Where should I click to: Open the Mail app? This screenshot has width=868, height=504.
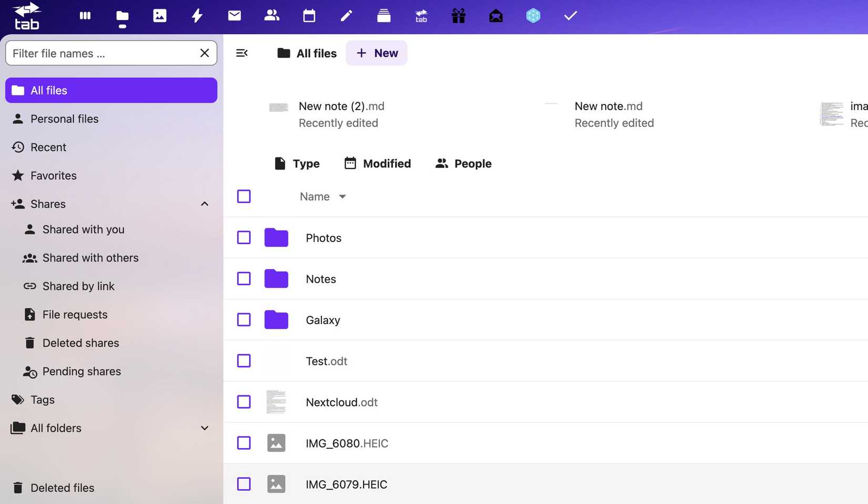pos(234,16)
